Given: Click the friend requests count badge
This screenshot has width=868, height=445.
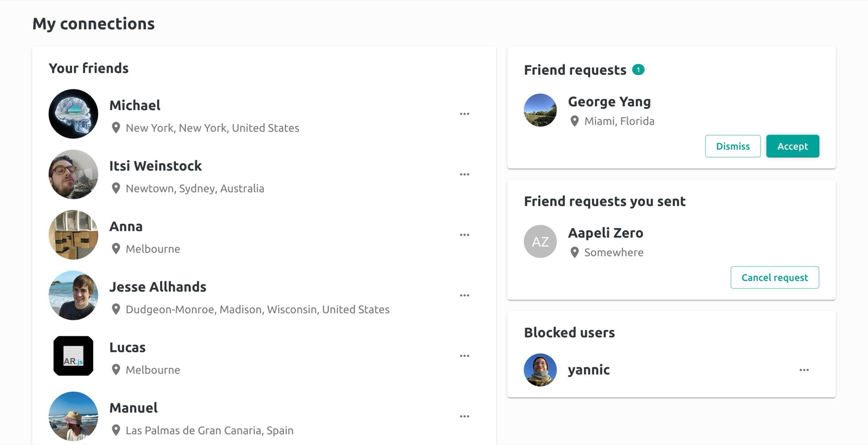Looking at the screenshot, I should click(639, 69).
